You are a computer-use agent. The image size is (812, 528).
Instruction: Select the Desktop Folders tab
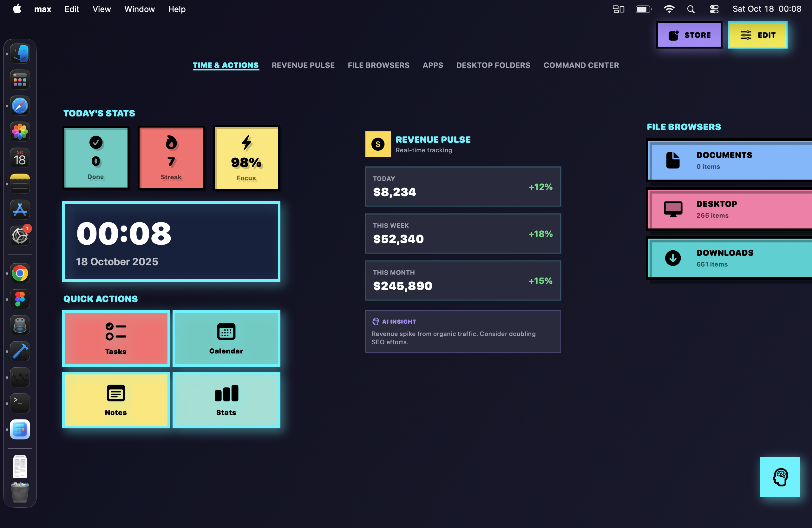(x=493, y=65)
